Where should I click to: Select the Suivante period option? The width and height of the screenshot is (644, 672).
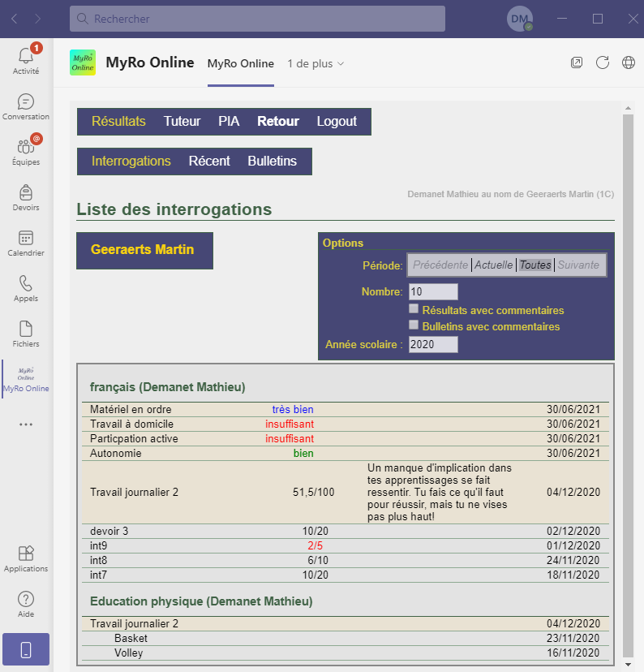578,265
